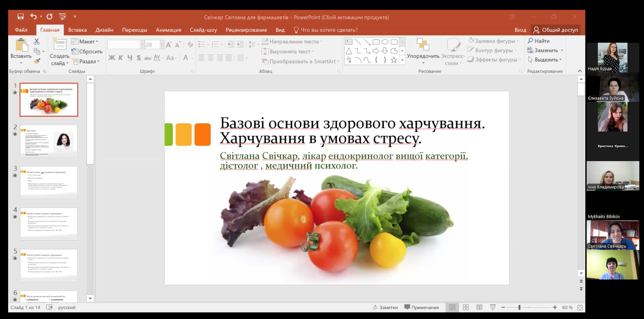Click Преобразовать в SmartArt
This screenshot has height=319, width=644.
coord(300,61)
